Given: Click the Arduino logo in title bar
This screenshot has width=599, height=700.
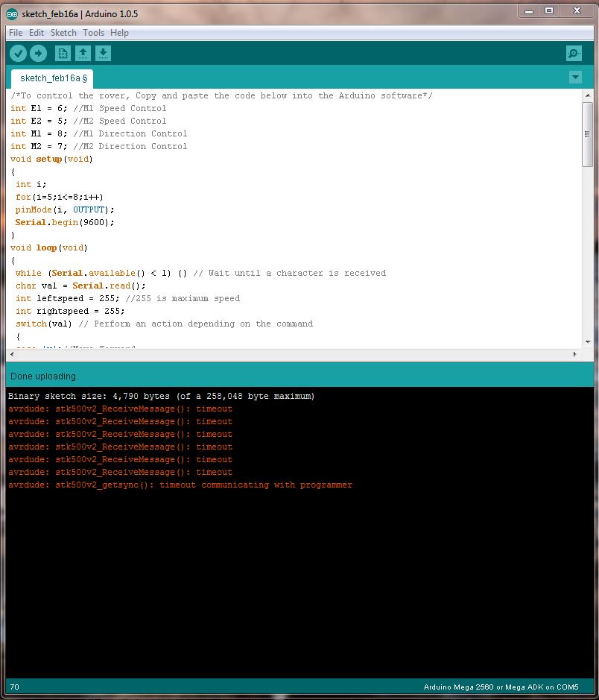Looking at the screenshot, I should coord(12,14).
